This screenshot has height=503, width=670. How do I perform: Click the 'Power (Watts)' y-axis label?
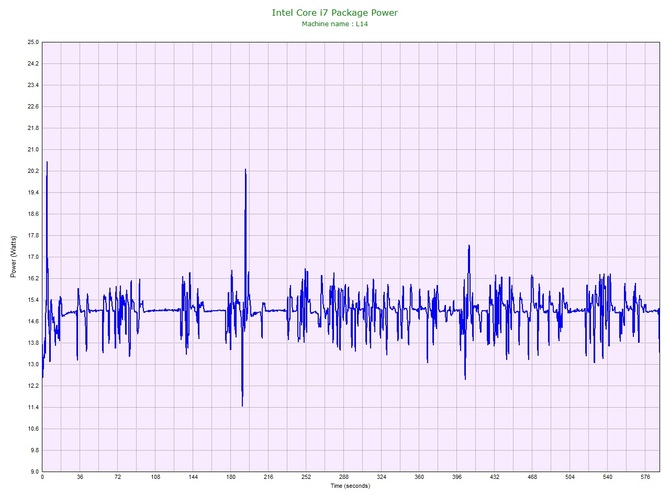click(13, 256)
